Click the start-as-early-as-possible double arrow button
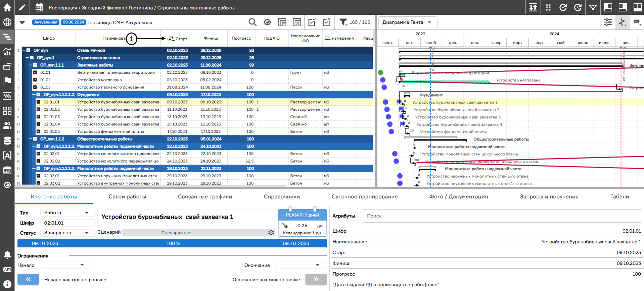This screenshot has width=644, height=291. pos(28,279)
